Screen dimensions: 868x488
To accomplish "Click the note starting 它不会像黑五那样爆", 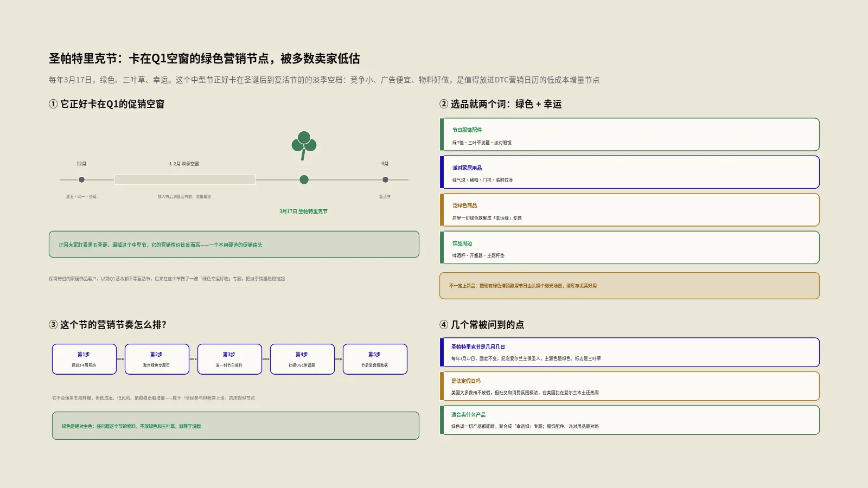I will click(x=154, y=398).
